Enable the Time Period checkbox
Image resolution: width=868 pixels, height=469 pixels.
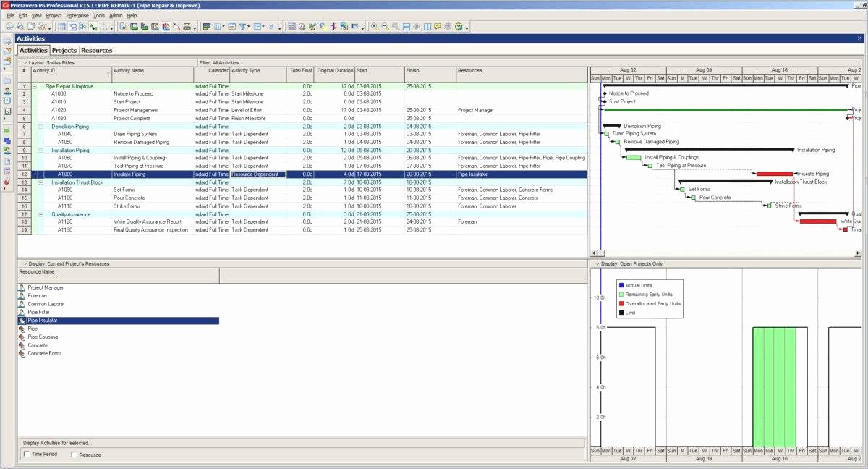pyautogui.click(x=27, y=455)
